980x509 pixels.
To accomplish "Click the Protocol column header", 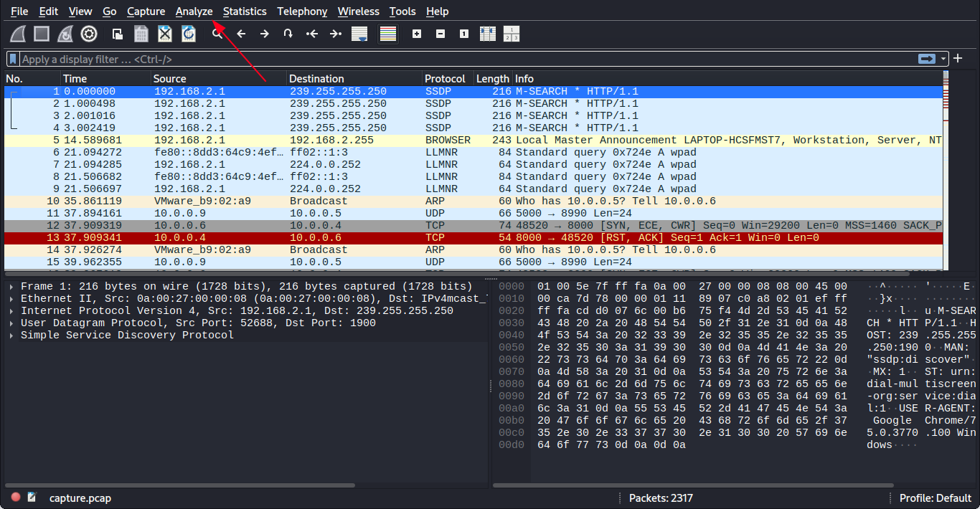I will point(445,79).
